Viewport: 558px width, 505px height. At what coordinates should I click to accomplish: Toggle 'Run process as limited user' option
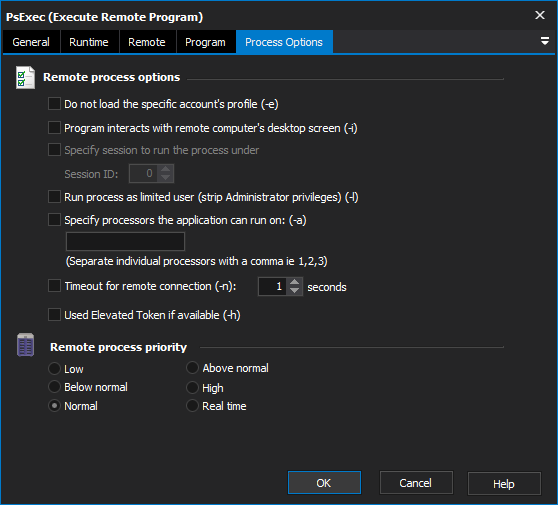click(54, 197)
